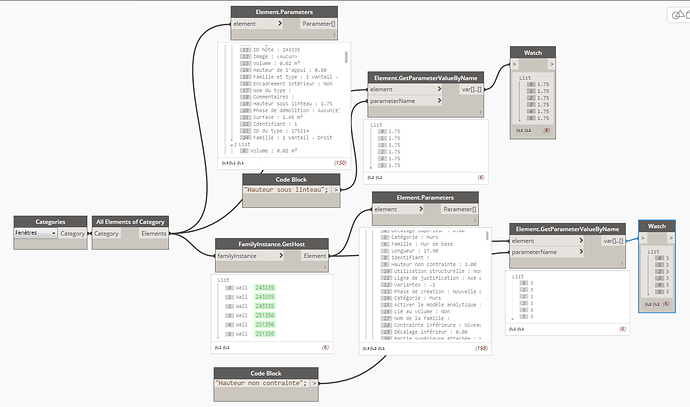Click var[]..[] output on GetParameterValueByName returning 3
The image size is (690, 407).
pos(613,241)
